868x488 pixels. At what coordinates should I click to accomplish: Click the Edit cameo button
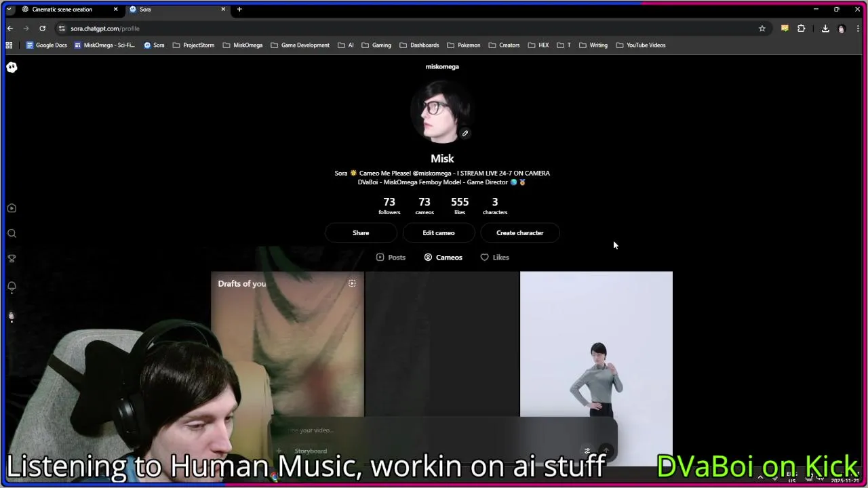point(439,233)
